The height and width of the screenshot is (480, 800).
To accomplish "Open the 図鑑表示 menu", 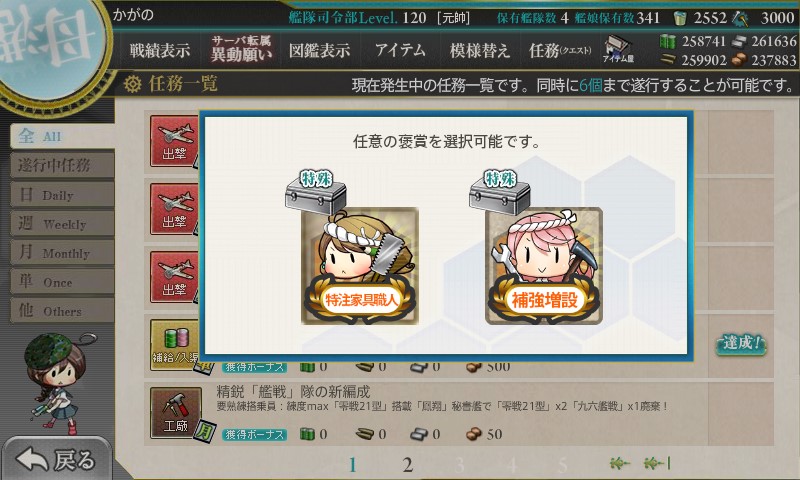I will click(x=319, y=50).
